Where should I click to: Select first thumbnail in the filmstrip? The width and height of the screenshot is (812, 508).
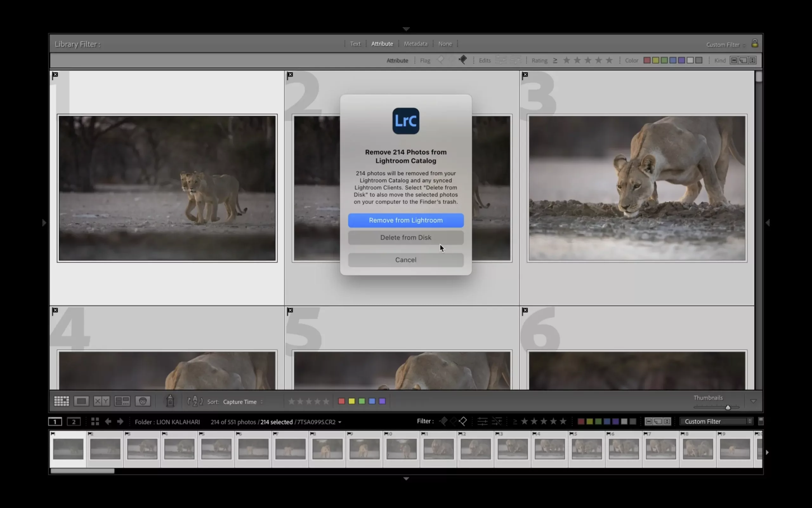pyautogui.click(x=68, y=449)
